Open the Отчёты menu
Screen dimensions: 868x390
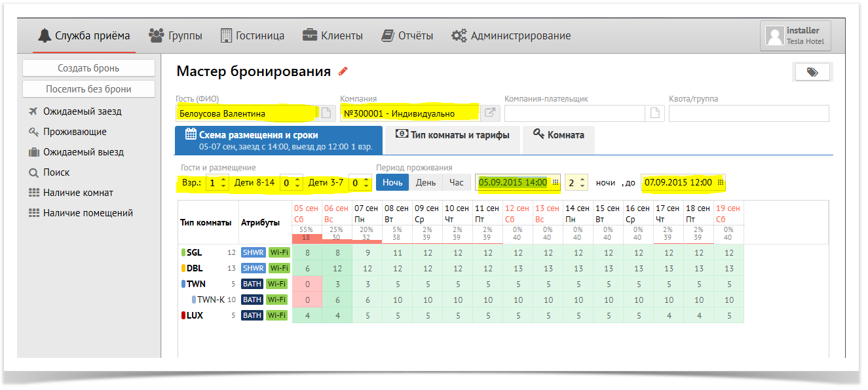click(x=407, y=35)
